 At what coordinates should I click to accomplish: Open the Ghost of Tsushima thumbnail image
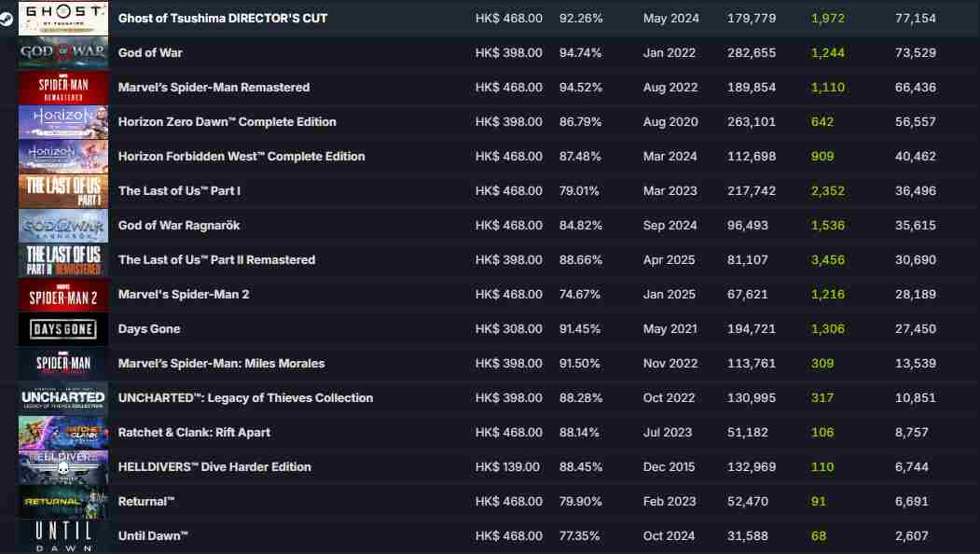63,19
